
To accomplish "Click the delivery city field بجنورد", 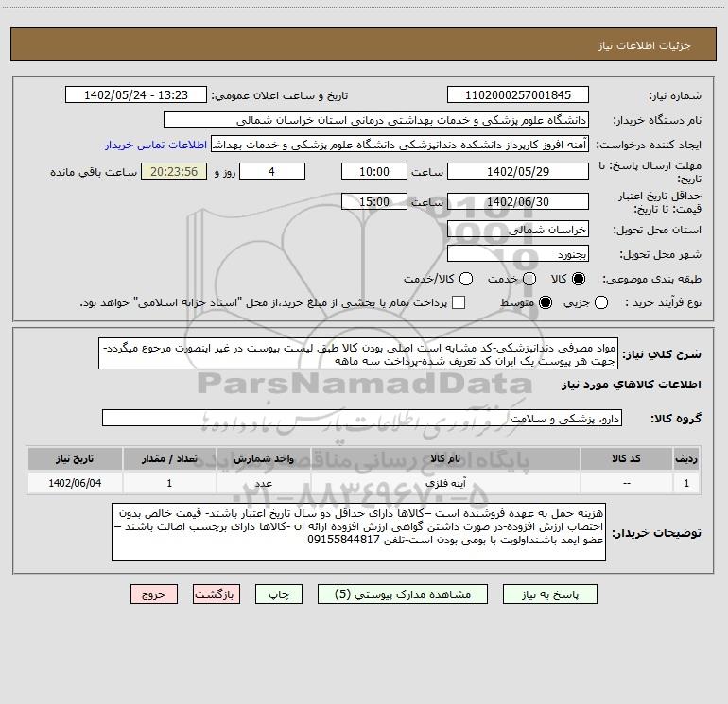I will pos(518,253).
